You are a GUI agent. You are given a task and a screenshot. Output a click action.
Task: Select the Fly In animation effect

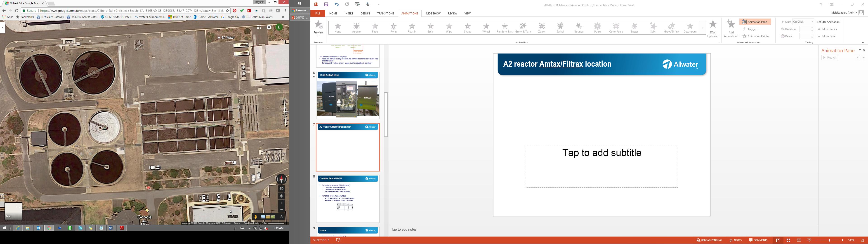[x=393, y=28]
